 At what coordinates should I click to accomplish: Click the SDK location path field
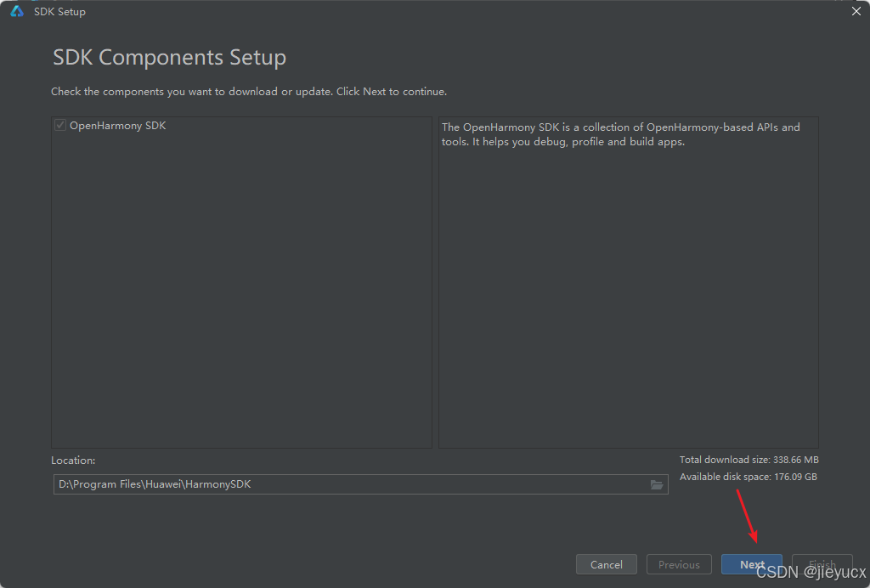(360, 484)
